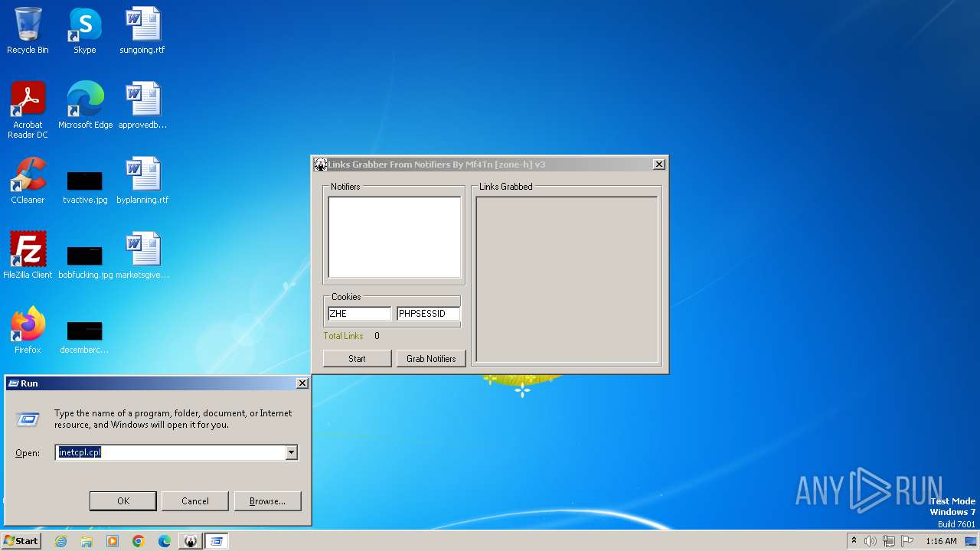Click the PHPSESSID cookie input field
The width and height of the screenshot is (980, 551).
428,314
